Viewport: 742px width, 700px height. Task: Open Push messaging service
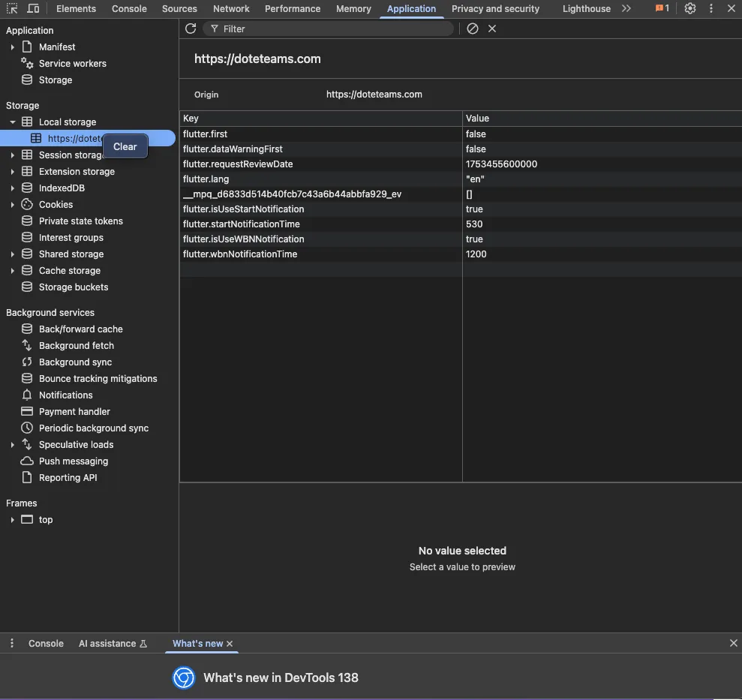tap(74, 461)
